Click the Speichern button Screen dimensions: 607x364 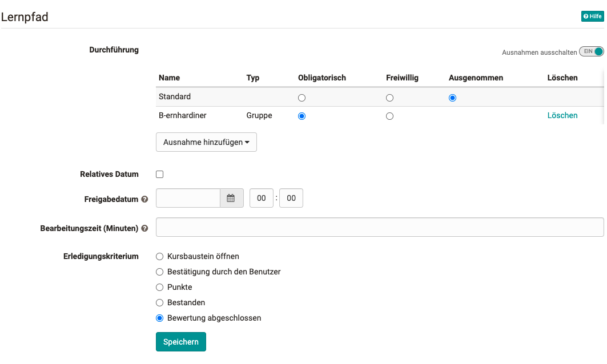pyautogui.click(x=180, y=342)
